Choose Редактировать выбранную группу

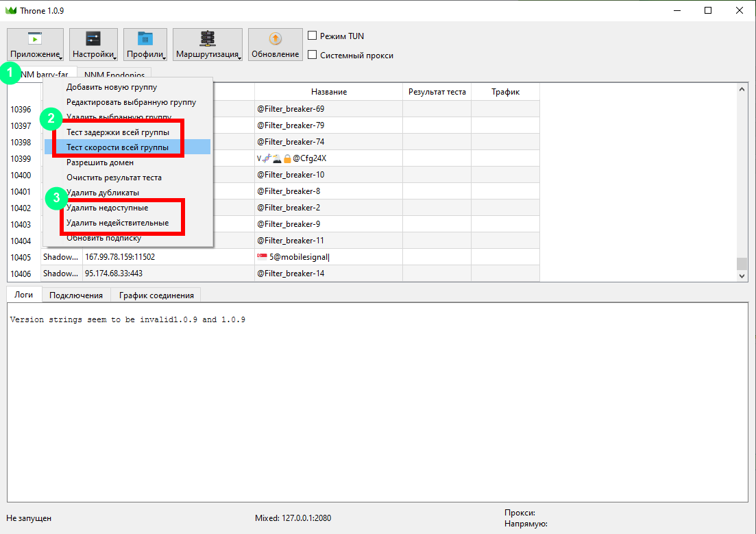point(127,101)
